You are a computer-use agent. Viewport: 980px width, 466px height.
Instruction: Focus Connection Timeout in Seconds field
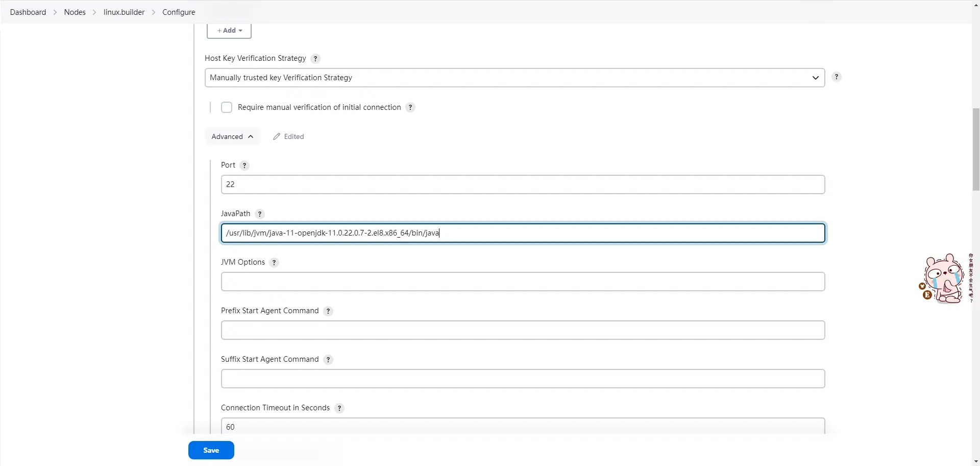(523, 426)
